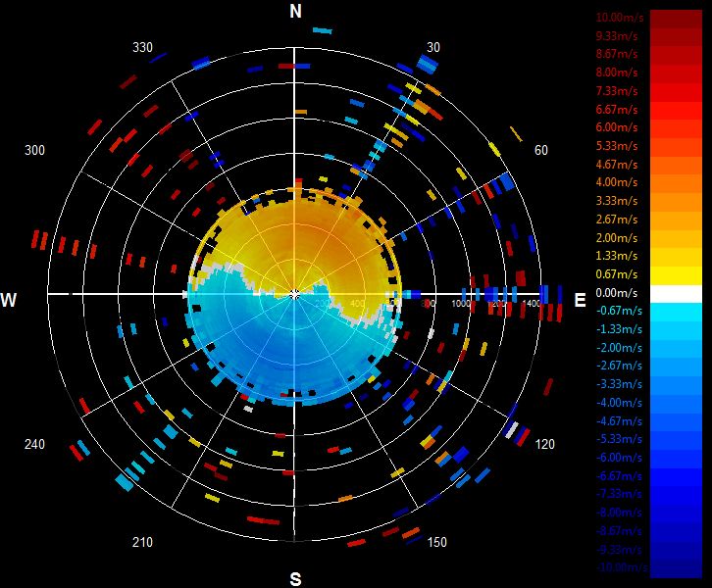Click the -4.67m/s legend label
712x588 pixels.
(619, 421)
